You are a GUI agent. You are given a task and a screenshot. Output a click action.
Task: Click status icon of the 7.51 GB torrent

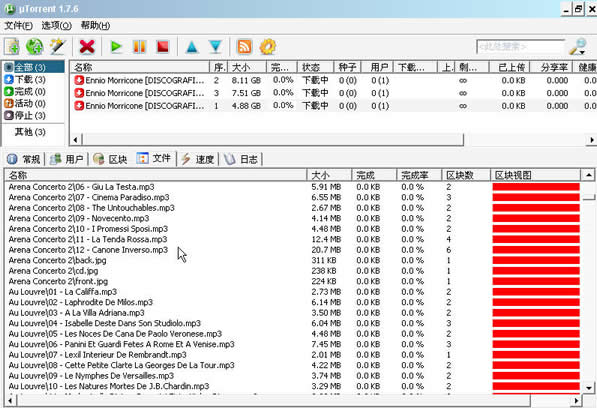click(x=79, y=93)
